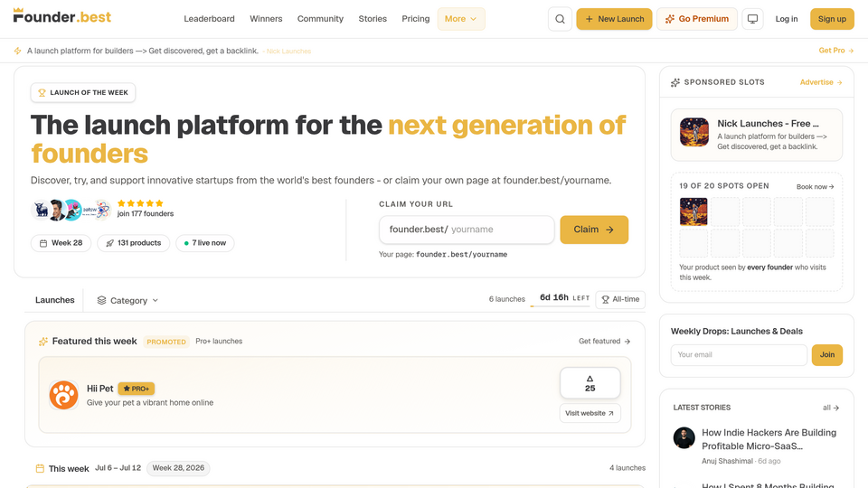This screenshot has width=868, height=488.
Task: Click the Claim button
Action: pos(594,230)
